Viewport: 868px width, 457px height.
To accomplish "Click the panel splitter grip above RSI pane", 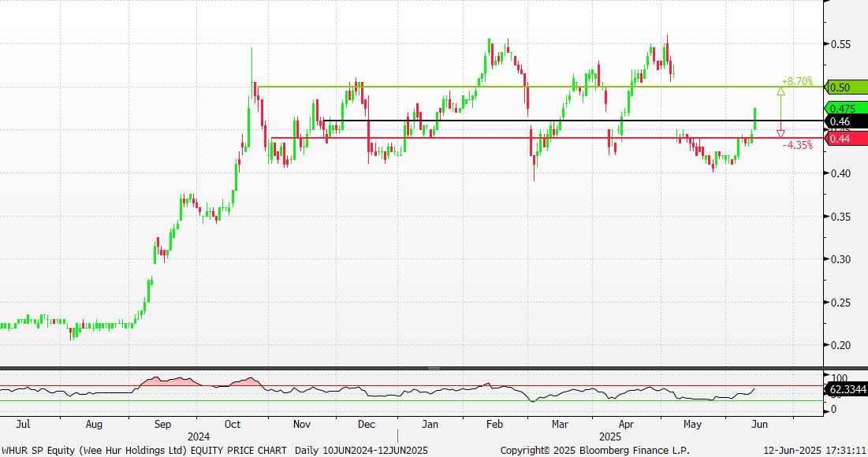I will point(434,368).
